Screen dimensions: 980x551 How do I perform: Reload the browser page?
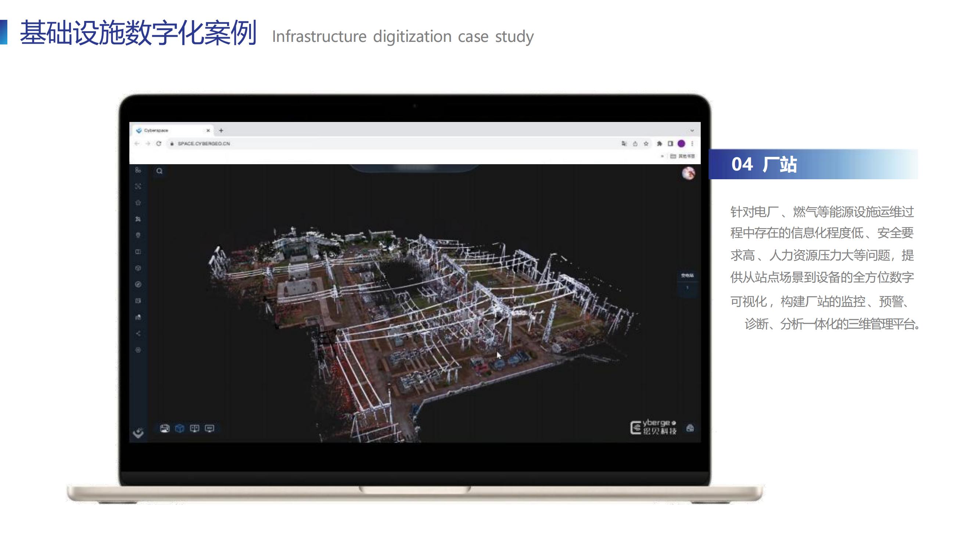point(159,143)
